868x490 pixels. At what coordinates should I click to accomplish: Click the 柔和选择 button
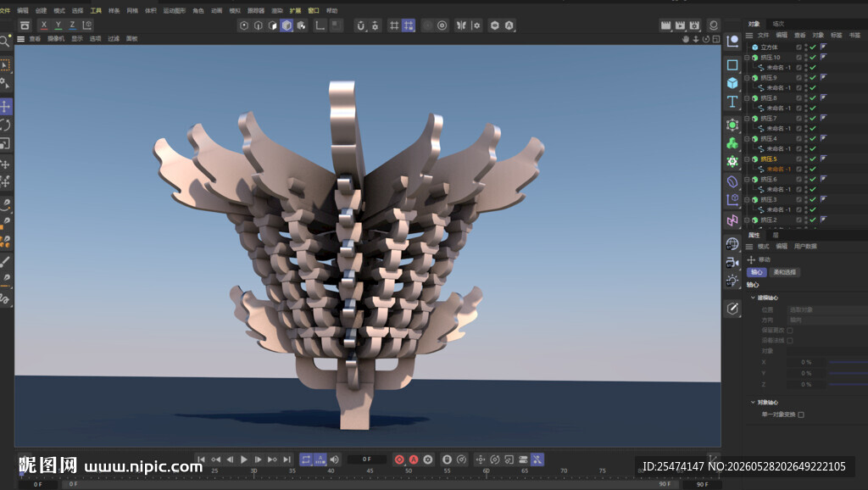coord(784,272)
